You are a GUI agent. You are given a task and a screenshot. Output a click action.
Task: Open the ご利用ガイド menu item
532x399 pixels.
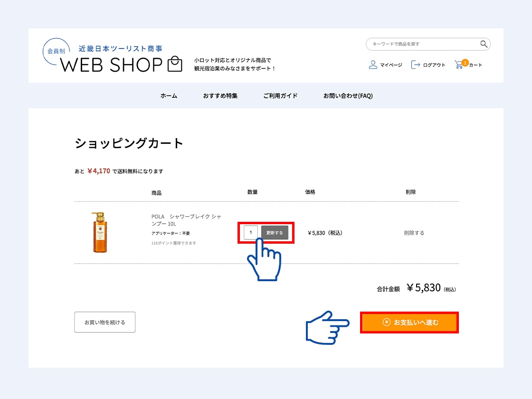click(x=280, y=95)
